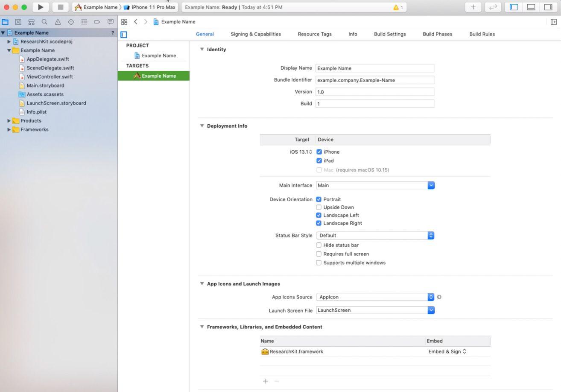This screenshot has height=392, width=561.
Task: Open the Breakpoint navigator
Action: 97,22
